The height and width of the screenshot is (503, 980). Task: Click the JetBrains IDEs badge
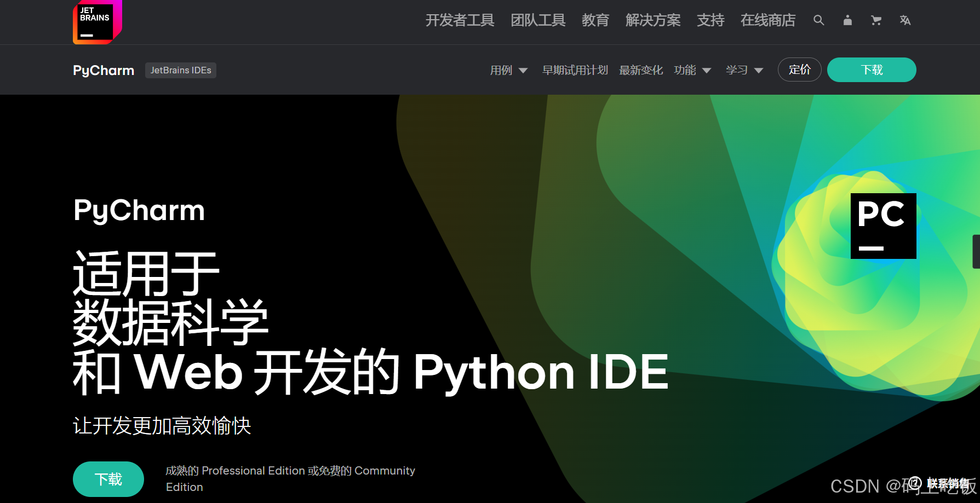coord(181,70)
